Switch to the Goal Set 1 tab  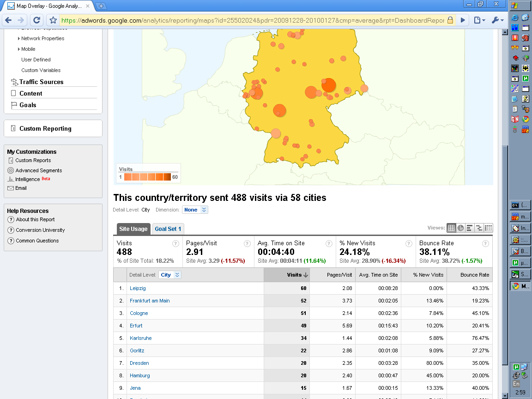pyautogui.click(x=168, y=229)
